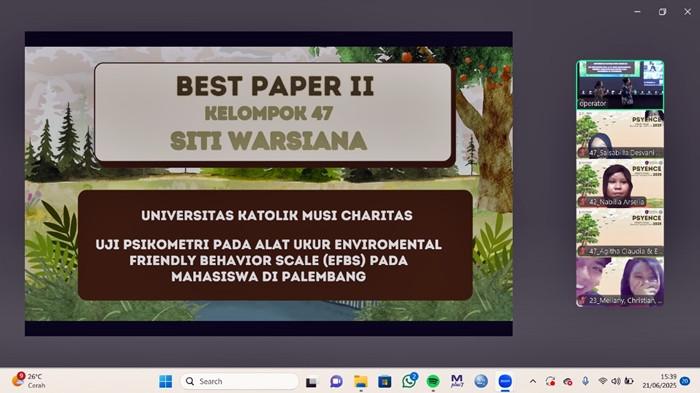Open the round blue globe app on taskbar

coord(481,381)
